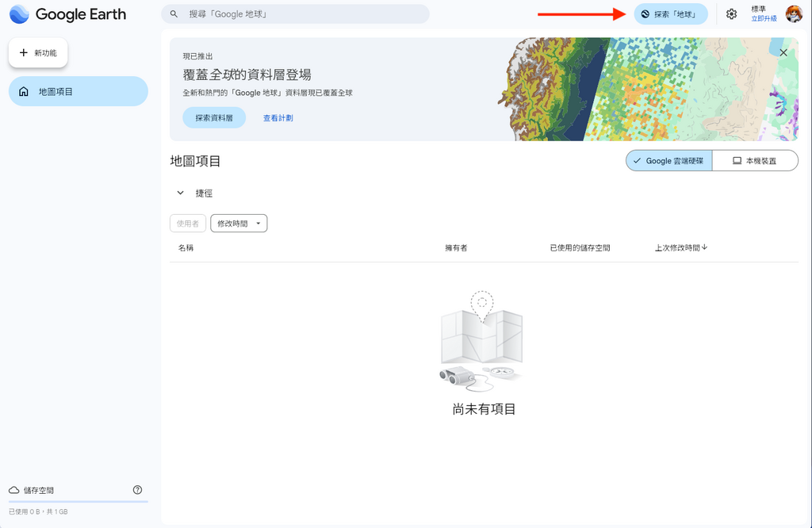Image resolution: width=812 pixels, height=528 pixels.
Task: Click the 捷徑 section label
Action: (204, 193)
